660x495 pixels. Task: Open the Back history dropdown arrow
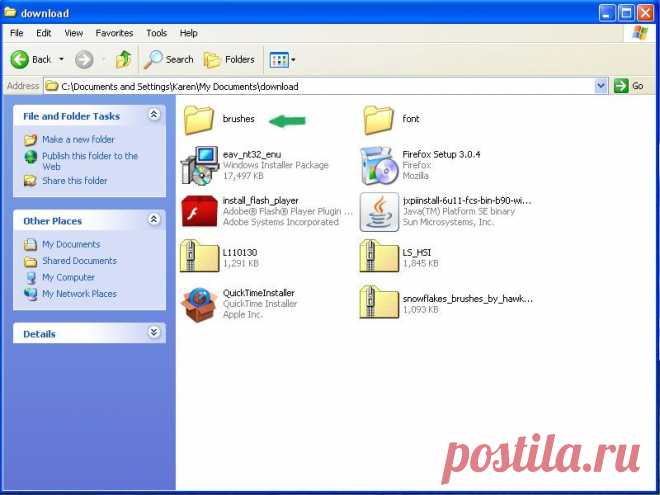pyautogui.click(x=61, y=59)
